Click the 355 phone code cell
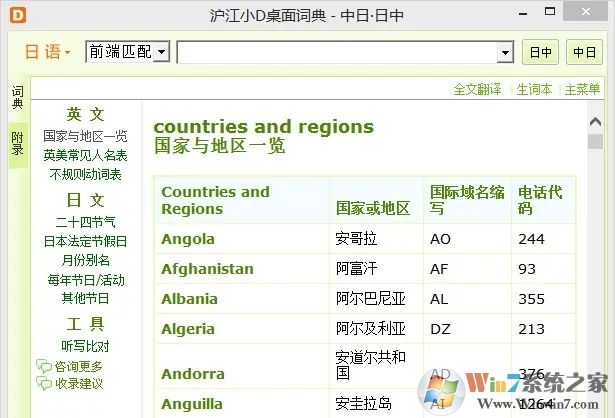 click(x=544, y=299)
